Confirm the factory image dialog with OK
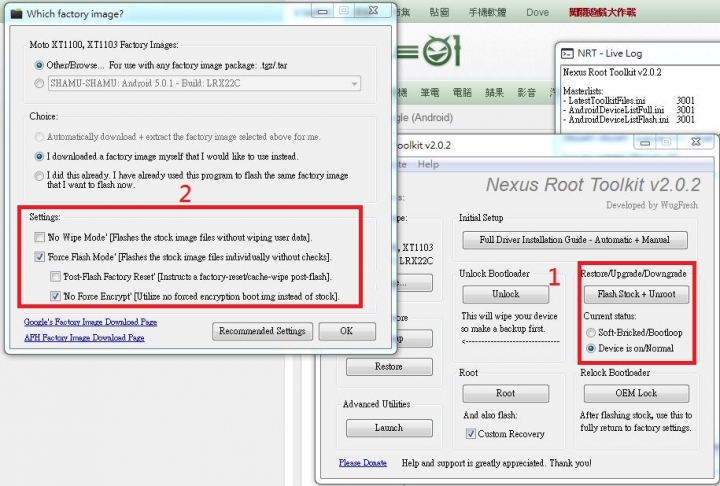The image size is (720, 486). point(347,331)
